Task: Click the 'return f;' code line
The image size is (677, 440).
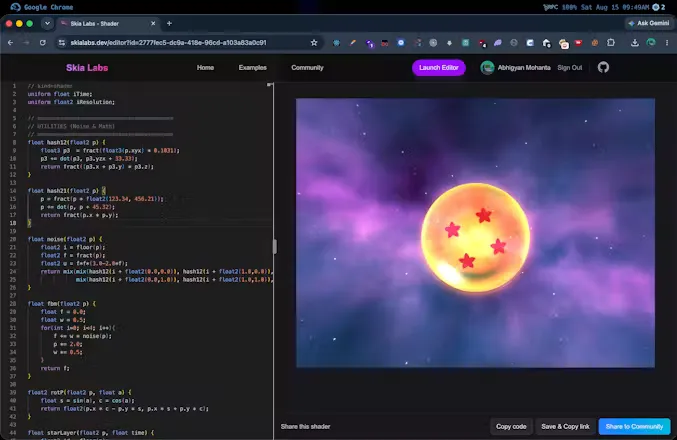Action: click(x=55, y=368)
